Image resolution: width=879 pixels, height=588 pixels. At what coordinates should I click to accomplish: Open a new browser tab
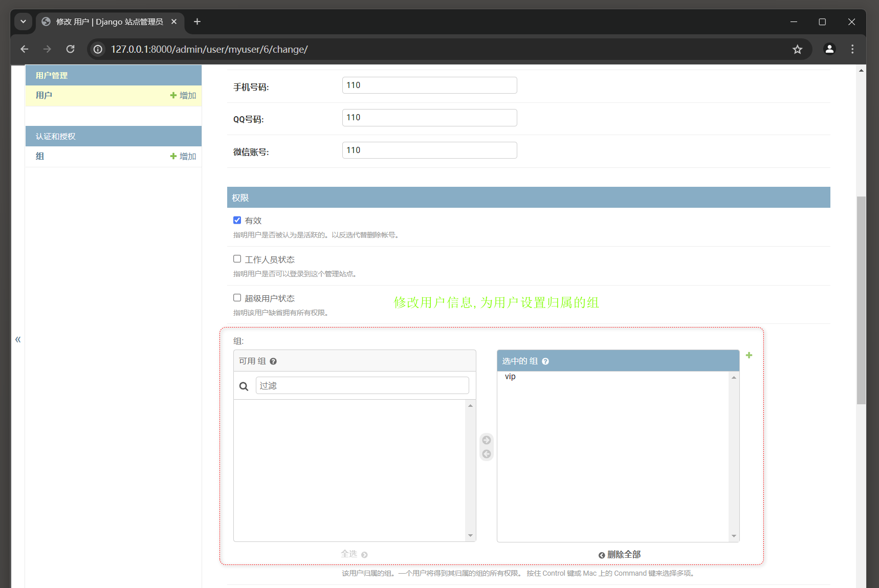pyautogui.click(x=197, y=21)
